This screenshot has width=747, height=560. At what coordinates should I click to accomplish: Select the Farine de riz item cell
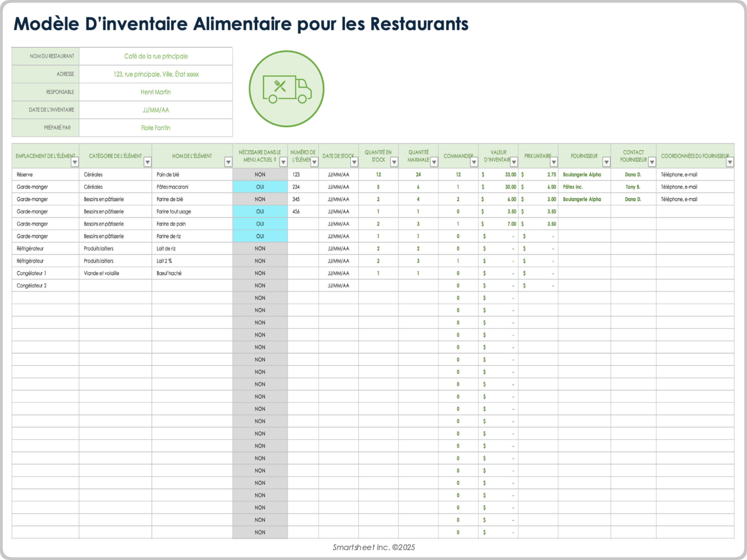click(x=192, y=236)
